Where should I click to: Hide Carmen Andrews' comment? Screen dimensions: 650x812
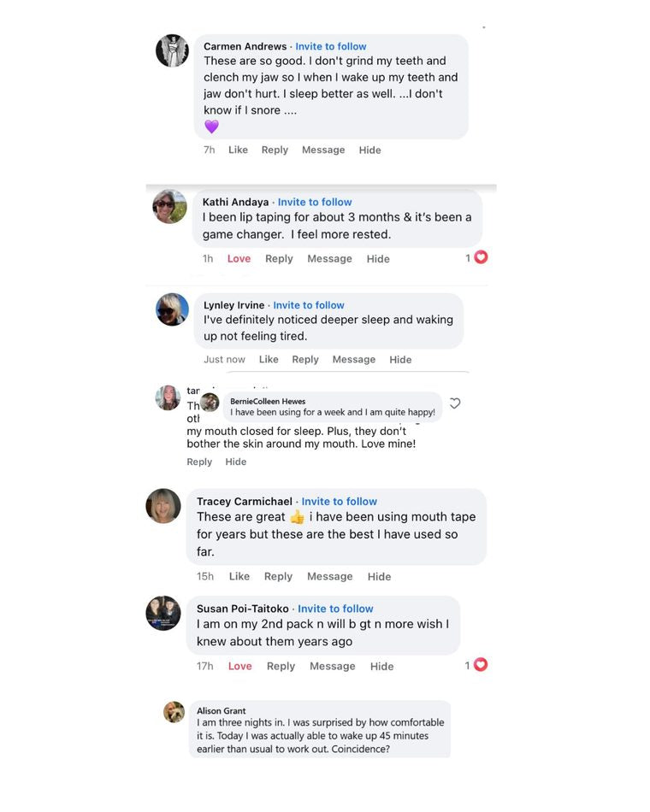coord(369,150)
